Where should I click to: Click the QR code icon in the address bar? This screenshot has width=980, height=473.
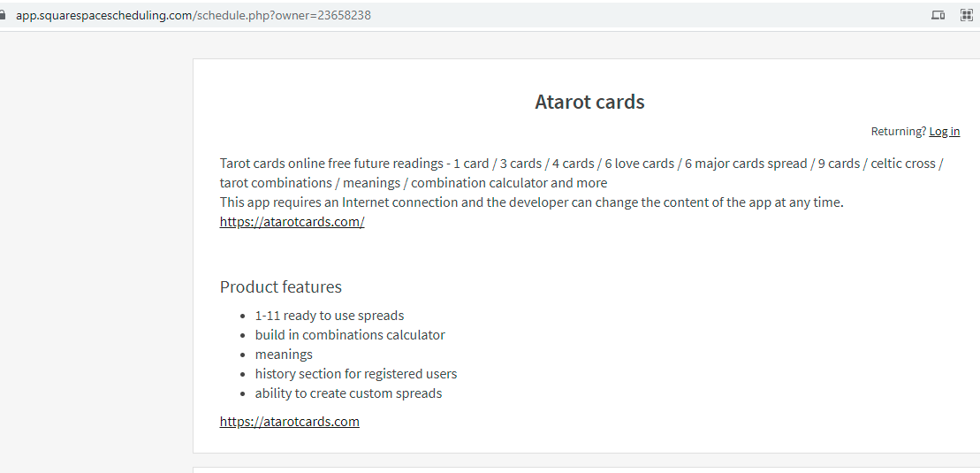967,15
